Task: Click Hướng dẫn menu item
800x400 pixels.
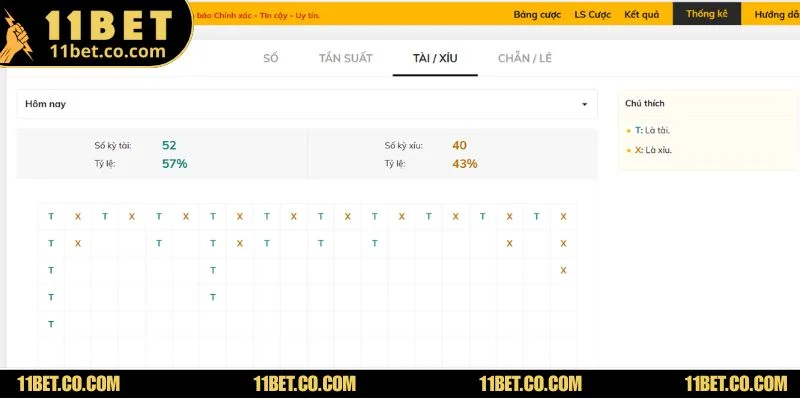Action: pyautogui.click(x=775, y=14)
